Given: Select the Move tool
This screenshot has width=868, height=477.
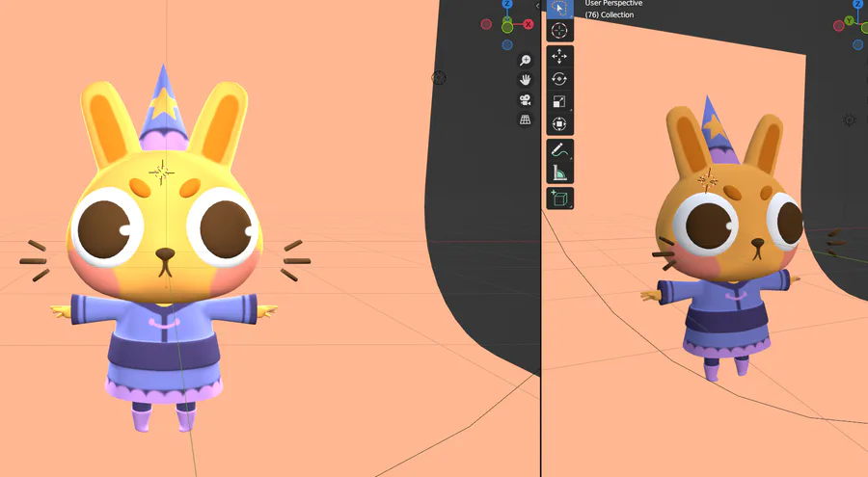Looking at the screenshot, I should point(559,57).
